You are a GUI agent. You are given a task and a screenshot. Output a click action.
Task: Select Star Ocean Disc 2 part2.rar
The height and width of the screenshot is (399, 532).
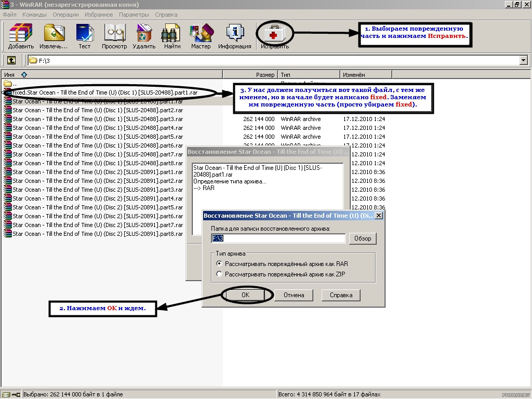pyautogui.click(x=98, y=181)
